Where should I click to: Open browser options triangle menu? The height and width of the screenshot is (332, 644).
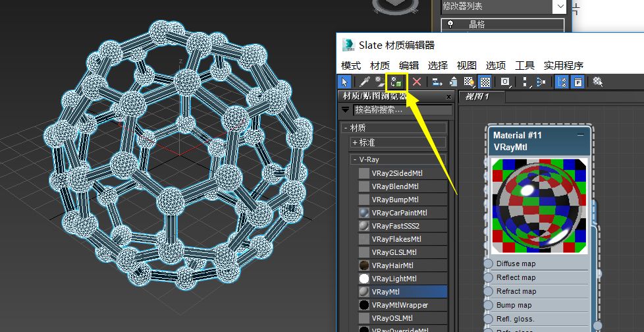click(x=345, y=110)
